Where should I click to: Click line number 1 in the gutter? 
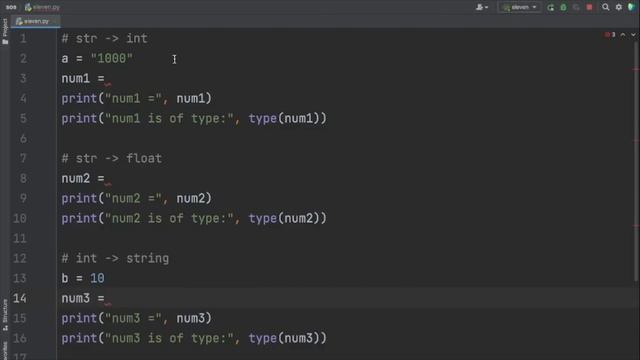[23, 39]
